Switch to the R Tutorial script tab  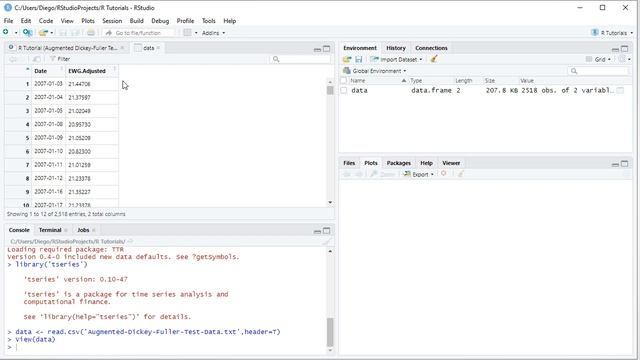click(x=67, y=48)
